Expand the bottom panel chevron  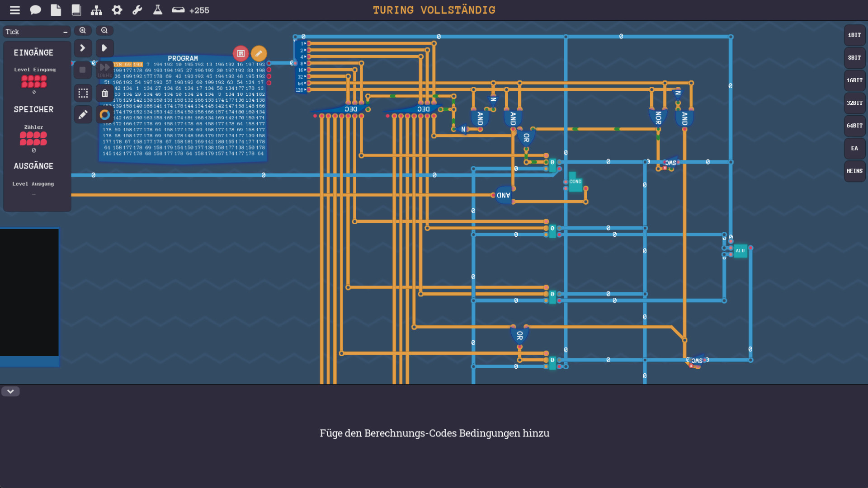coord(10,391)
